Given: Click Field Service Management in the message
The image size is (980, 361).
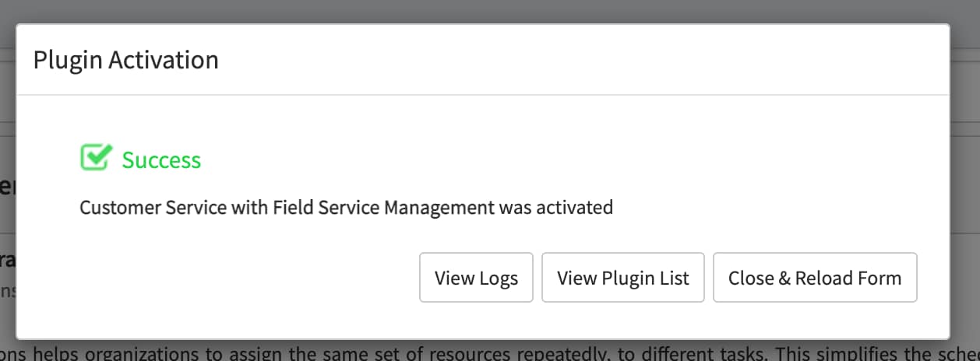Looking at the screenshot, I should pyautogui.click(x=383, y=208).
